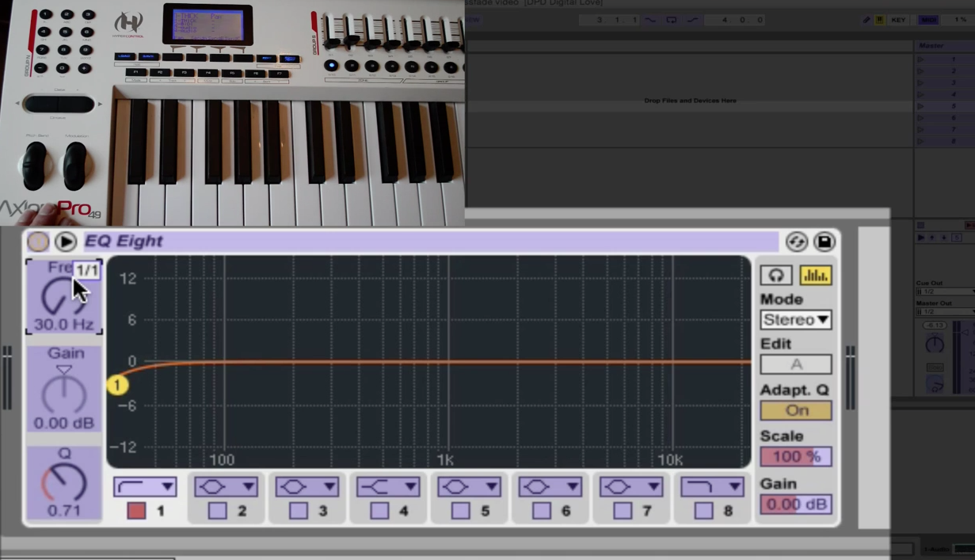Image resolution: width=975 pixels, height=560 pixels.
Task: Disable filter band 1 activator
Action: click(x=136, y=511)
